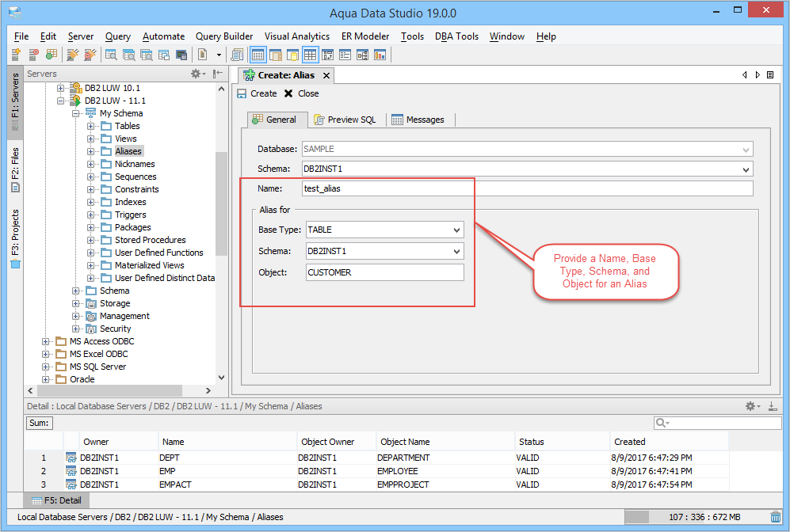Click the Servers panel gear settings icon
Viewport: 790px width, 532px height.
pos(197,74)
